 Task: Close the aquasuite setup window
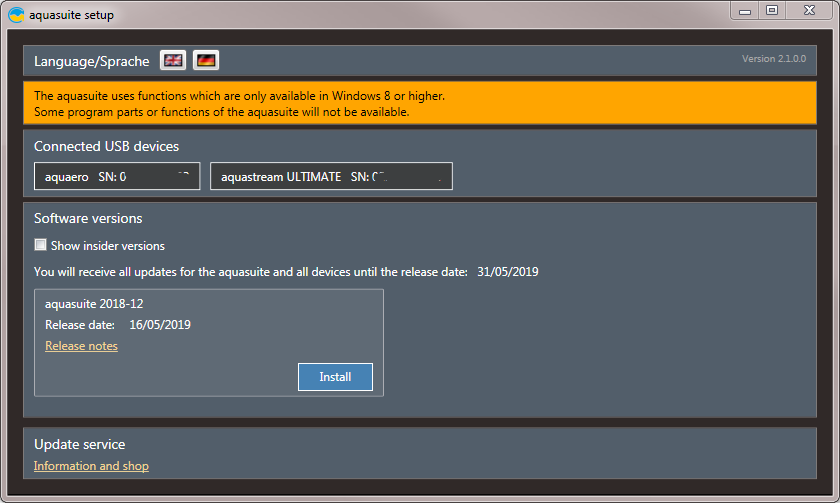click(x=809, y=11)
